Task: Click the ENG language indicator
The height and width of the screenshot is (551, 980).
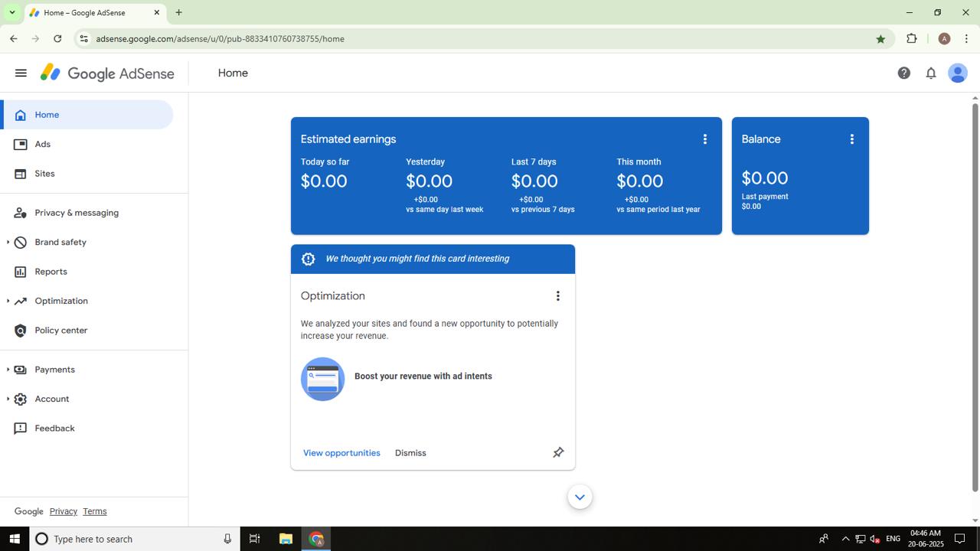Action: point(893,539)
